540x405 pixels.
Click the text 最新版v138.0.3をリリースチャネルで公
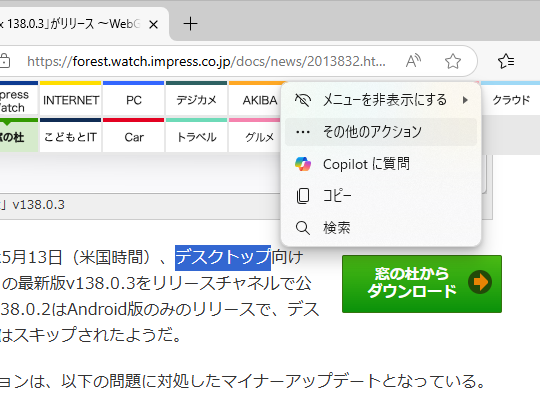165,283
